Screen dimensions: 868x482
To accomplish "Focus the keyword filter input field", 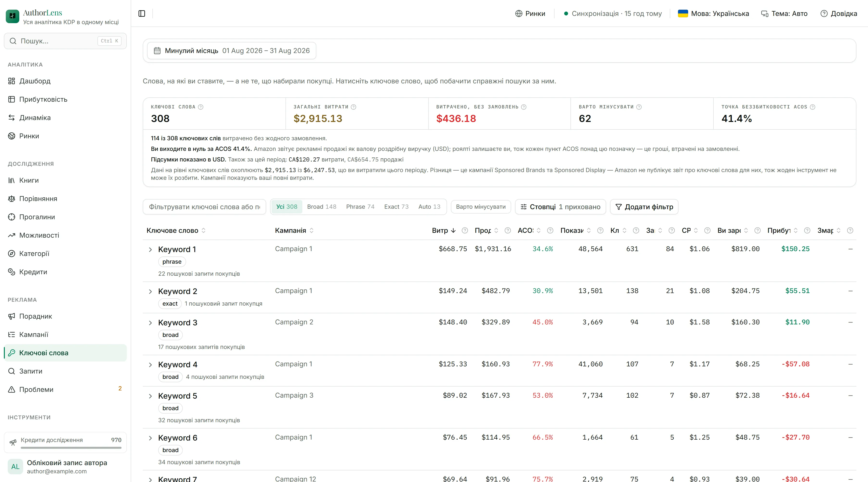I will (x=204, y=207).
